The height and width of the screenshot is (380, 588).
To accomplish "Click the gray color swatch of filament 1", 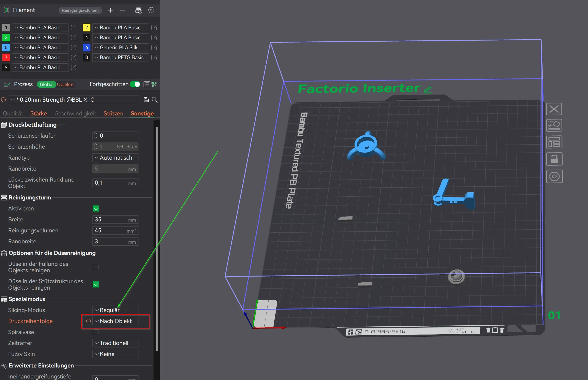I will (6, 28).
